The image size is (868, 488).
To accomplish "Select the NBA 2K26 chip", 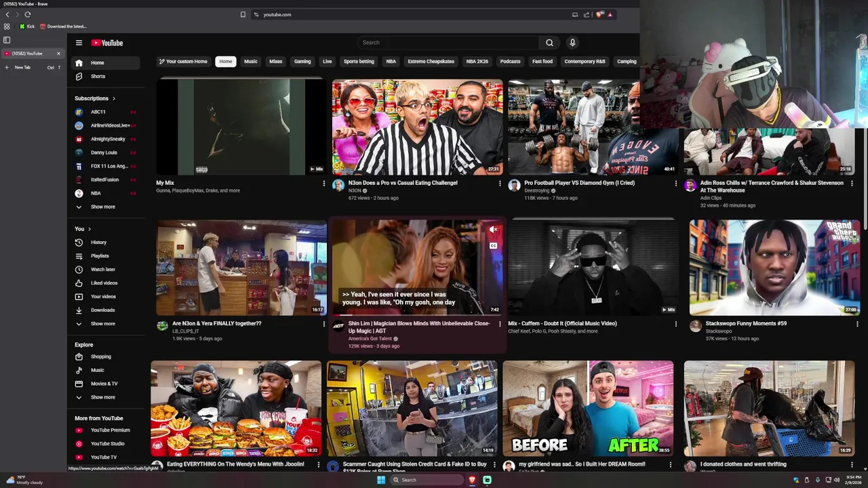I will pos(477,61).
